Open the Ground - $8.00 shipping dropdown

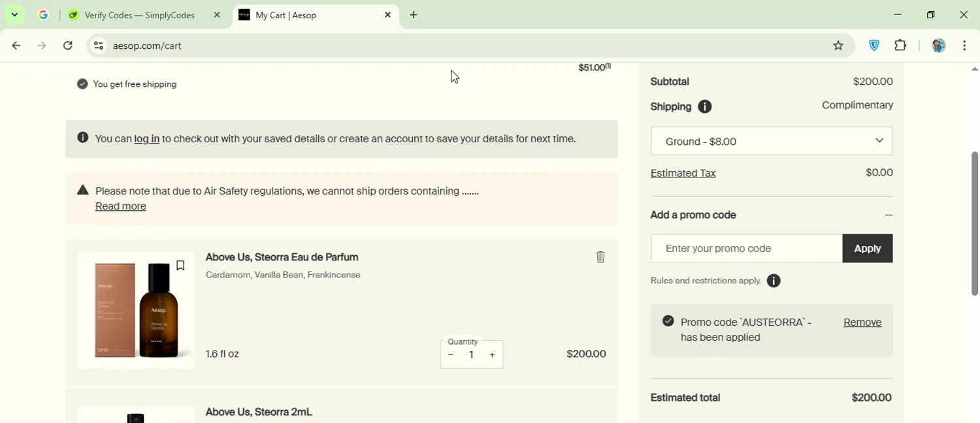click(x=771, y=141)
